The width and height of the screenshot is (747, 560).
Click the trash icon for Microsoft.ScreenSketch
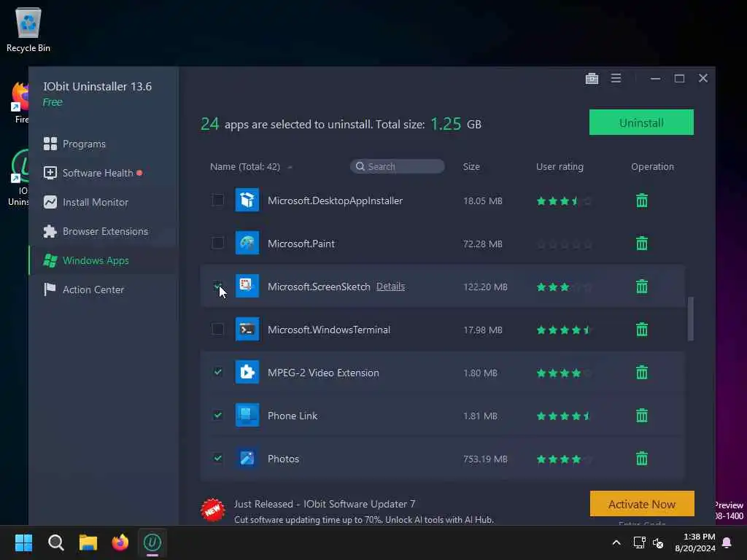point(642,286)
